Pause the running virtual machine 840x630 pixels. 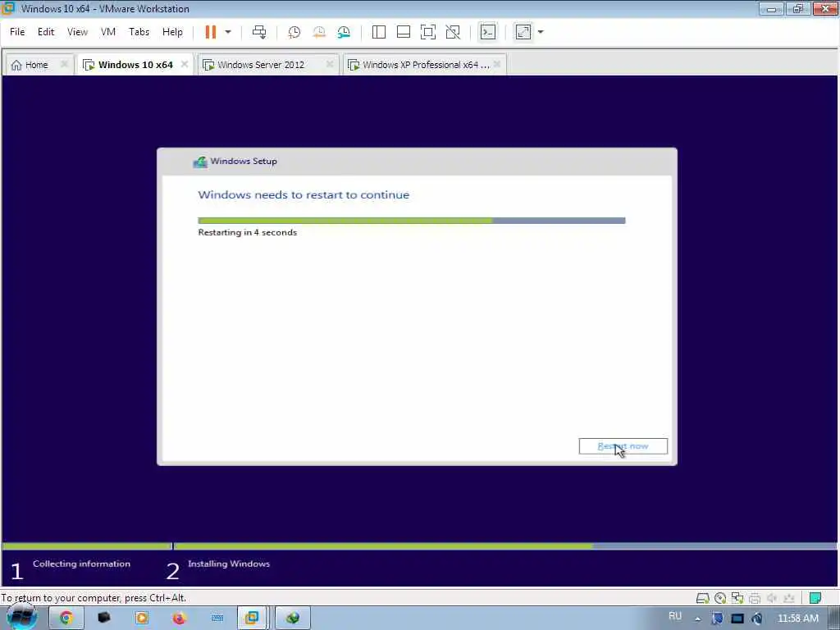coord(211,32)
